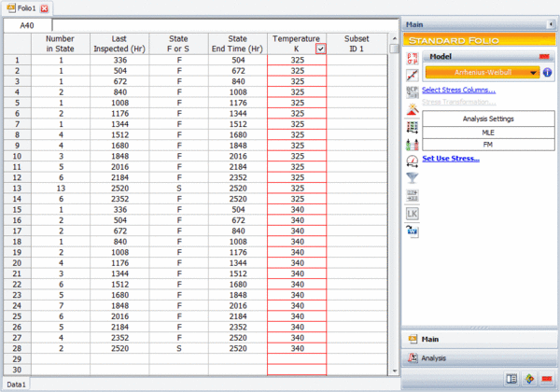The image size is (560, 392).
Task: Click Number in State cell 7 in row 24
Action: pyautogui.click(x=61, y=305)
